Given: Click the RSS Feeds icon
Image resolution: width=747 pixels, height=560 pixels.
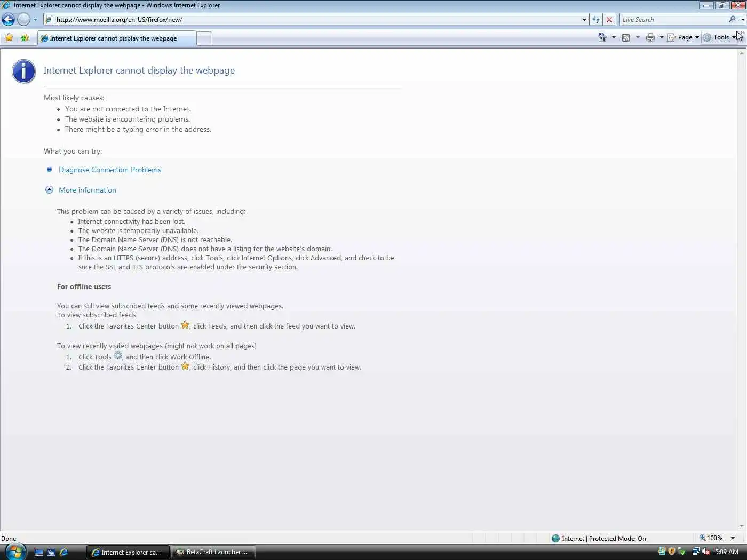Looking at the screenshot, I should click(x=626, y=37).
